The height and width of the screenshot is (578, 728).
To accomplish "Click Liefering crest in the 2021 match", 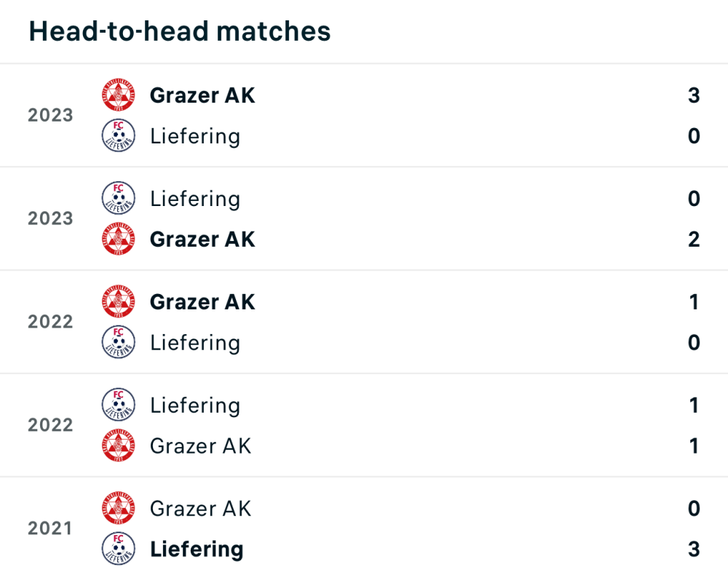I will [x=119, y=550].
